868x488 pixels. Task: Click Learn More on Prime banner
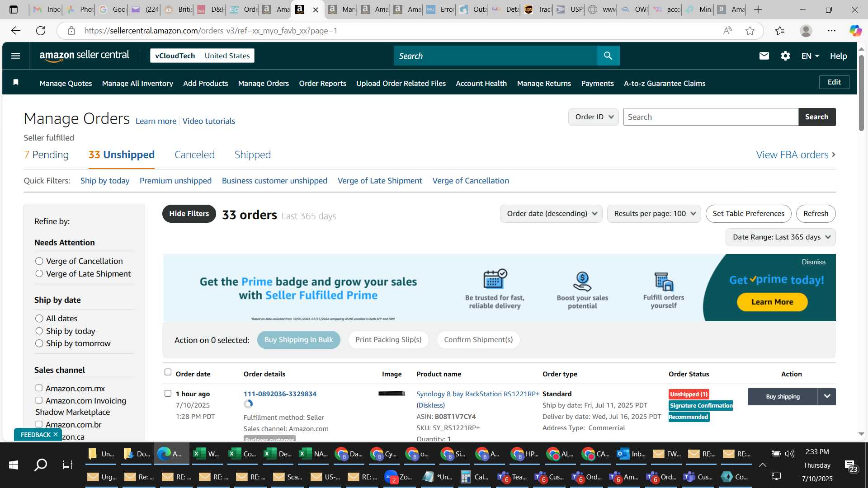(x=772, y=302)
